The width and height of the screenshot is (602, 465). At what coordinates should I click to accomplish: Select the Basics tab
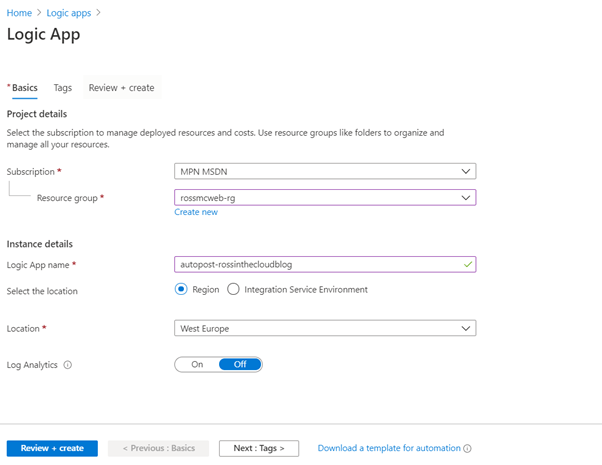23,88
